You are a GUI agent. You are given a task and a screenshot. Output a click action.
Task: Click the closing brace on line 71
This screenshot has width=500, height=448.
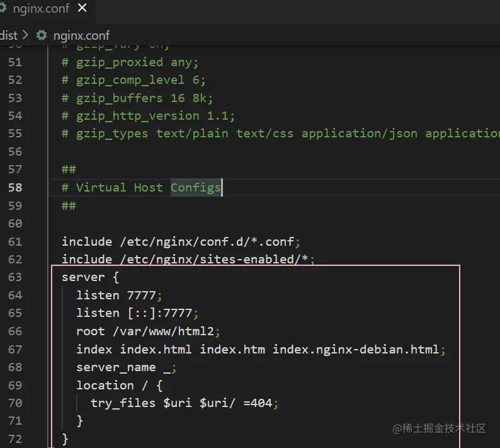[80, 421]
